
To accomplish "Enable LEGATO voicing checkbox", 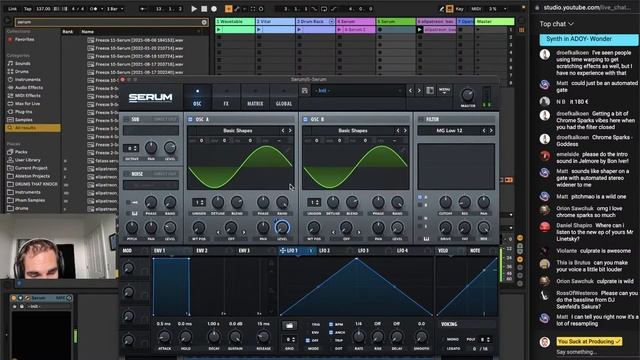I will tap(444, 349).
